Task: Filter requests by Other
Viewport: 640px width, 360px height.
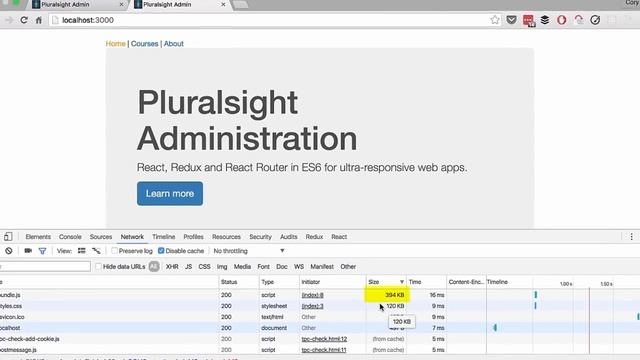Action: 348,267
